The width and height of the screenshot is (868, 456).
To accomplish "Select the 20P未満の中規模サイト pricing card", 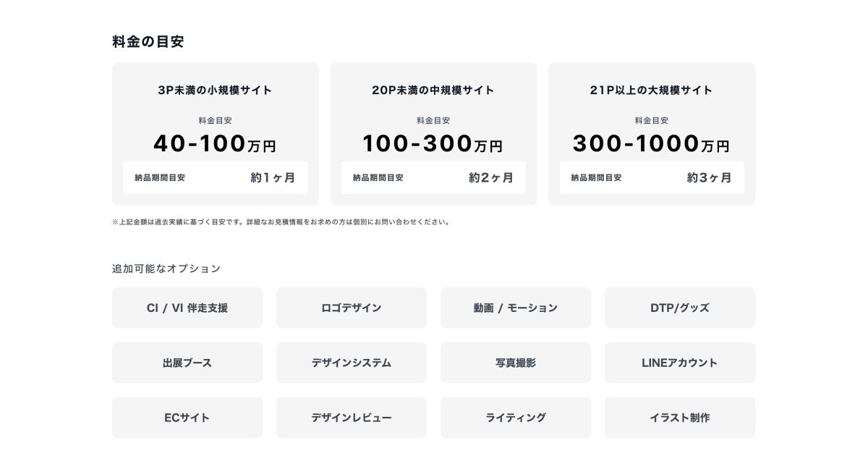I will click(x=433, y=90).
